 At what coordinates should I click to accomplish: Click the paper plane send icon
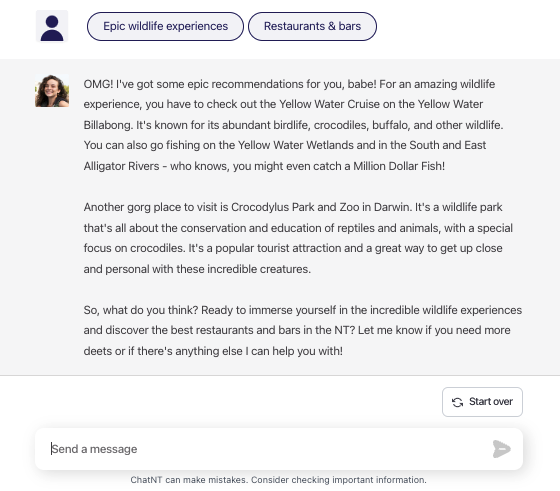tap(501, 449)
